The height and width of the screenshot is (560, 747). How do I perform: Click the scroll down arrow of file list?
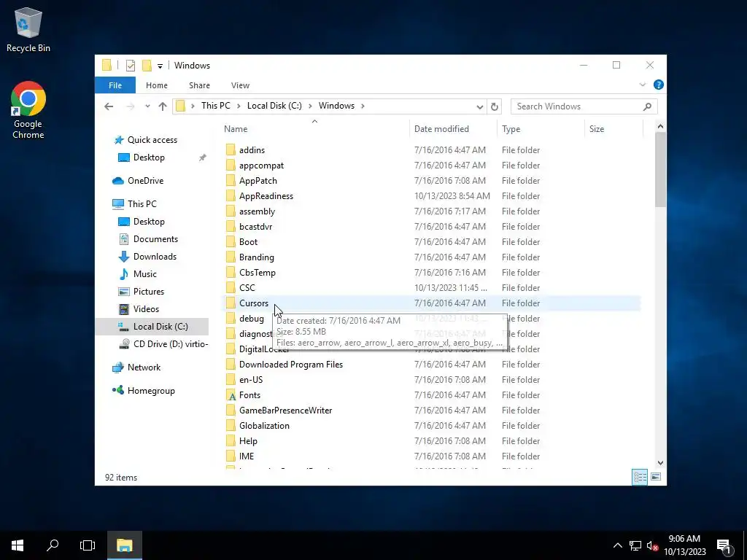click(x=660, y=463)
